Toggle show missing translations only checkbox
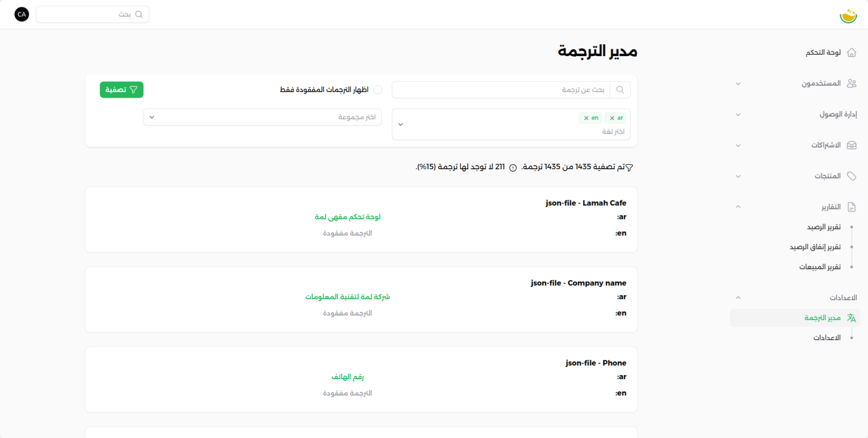The width and height of the screenshot is (868, 438). [x=378, y=90]
